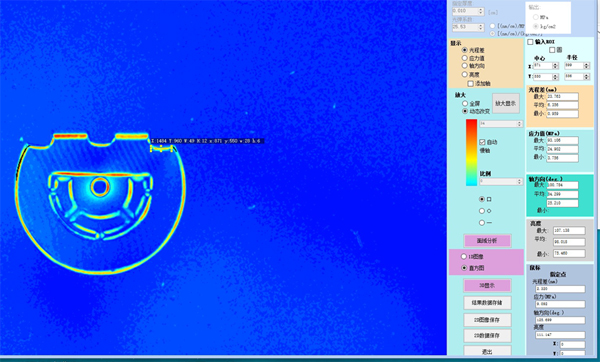The height and width of the screenshot is (362, 600).
Task: Click the 2D数据保存 button
Action: click(487, 336)
